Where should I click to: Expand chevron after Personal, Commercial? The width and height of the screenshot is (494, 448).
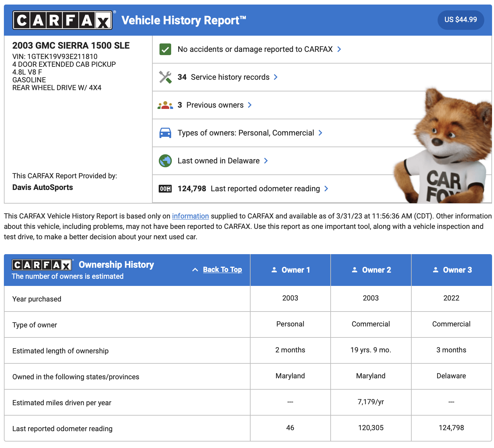click(x=320, y=133)
